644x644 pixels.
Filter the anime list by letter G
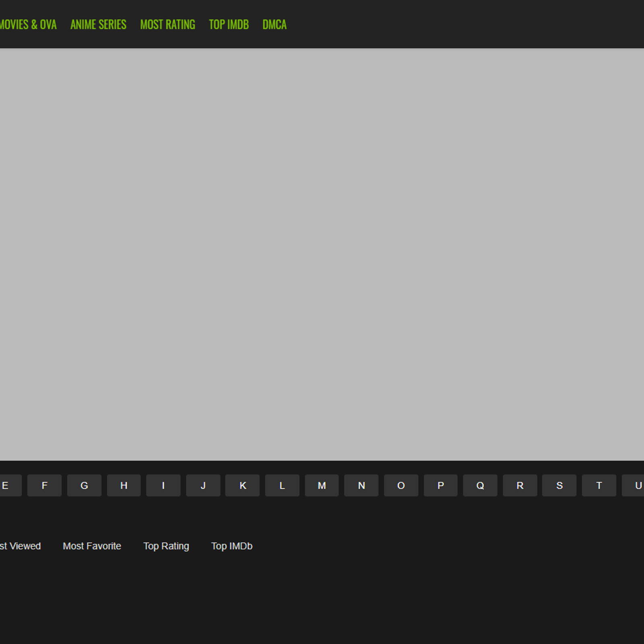pyautogui.click(x=84, y=485)
